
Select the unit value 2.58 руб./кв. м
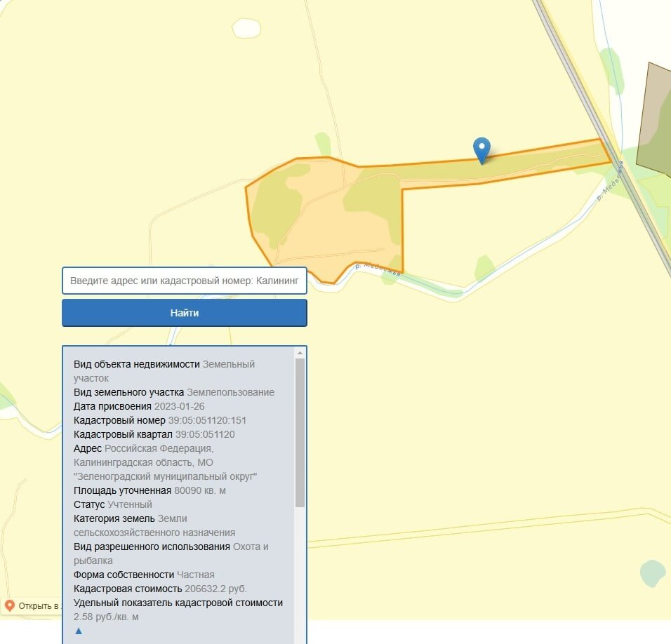pos(106,617)
